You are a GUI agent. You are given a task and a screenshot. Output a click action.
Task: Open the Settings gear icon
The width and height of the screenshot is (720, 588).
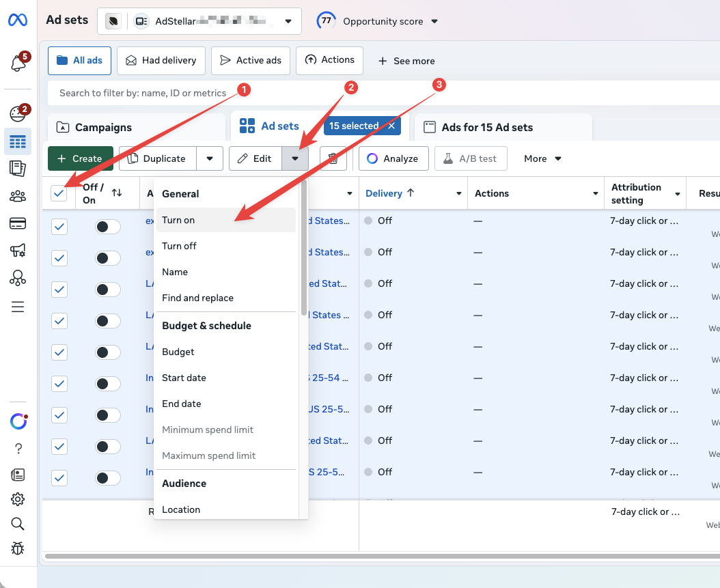click(18, 499)
